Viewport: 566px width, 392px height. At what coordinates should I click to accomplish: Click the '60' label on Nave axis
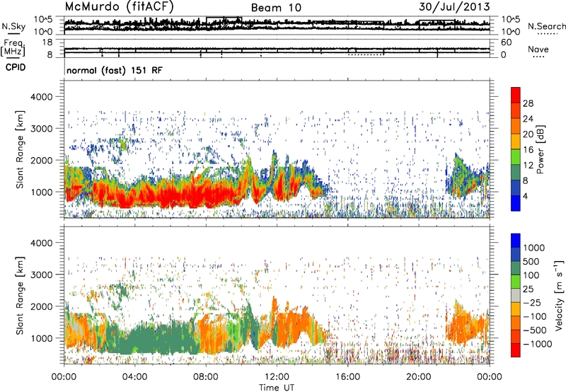[506, 42]
